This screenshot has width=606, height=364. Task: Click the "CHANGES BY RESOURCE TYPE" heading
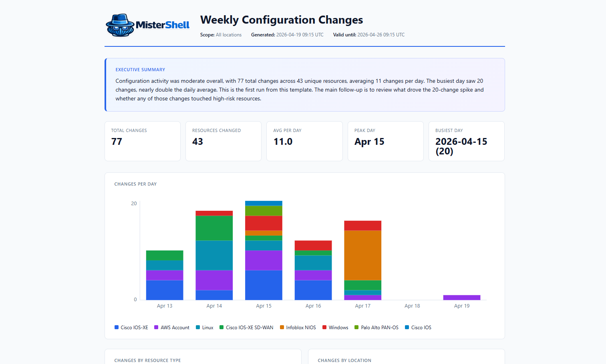point(147,360)
